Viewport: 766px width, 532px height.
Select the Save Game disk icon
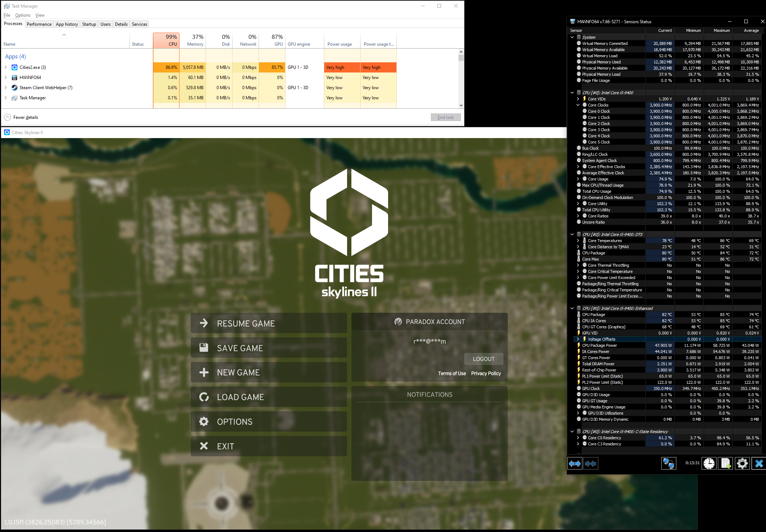(204, 348)
